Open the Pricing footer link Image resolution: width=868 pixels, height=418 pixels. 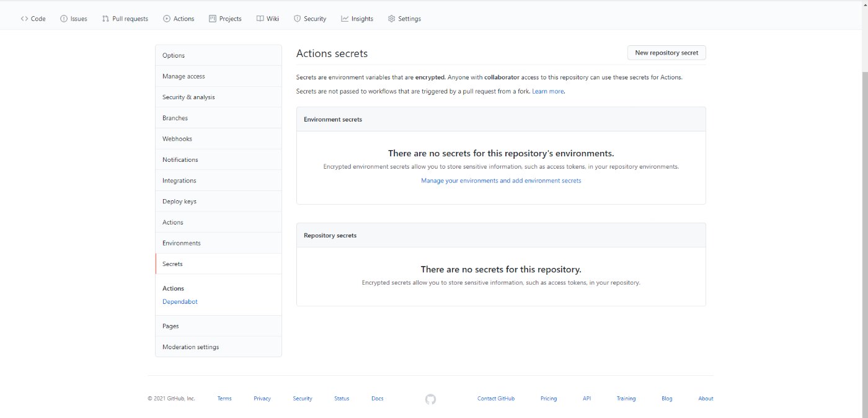click(x=549, y=399)
